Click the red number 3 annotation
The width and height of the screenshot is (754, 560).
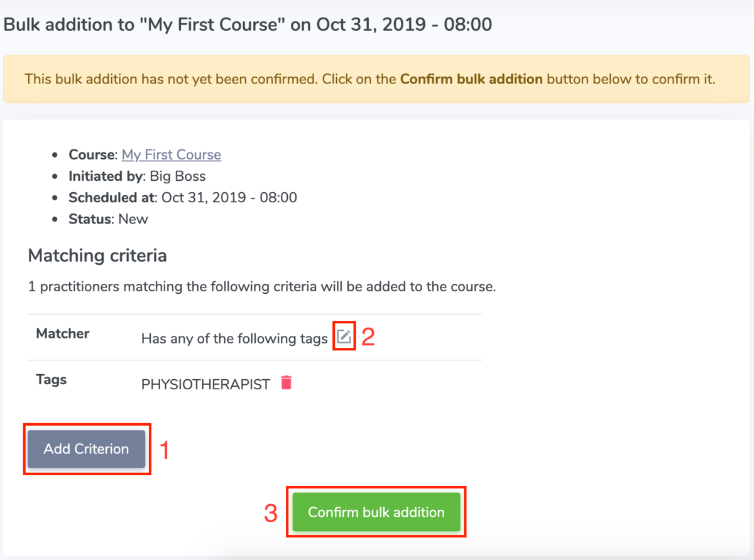click(x=270, y=514)
